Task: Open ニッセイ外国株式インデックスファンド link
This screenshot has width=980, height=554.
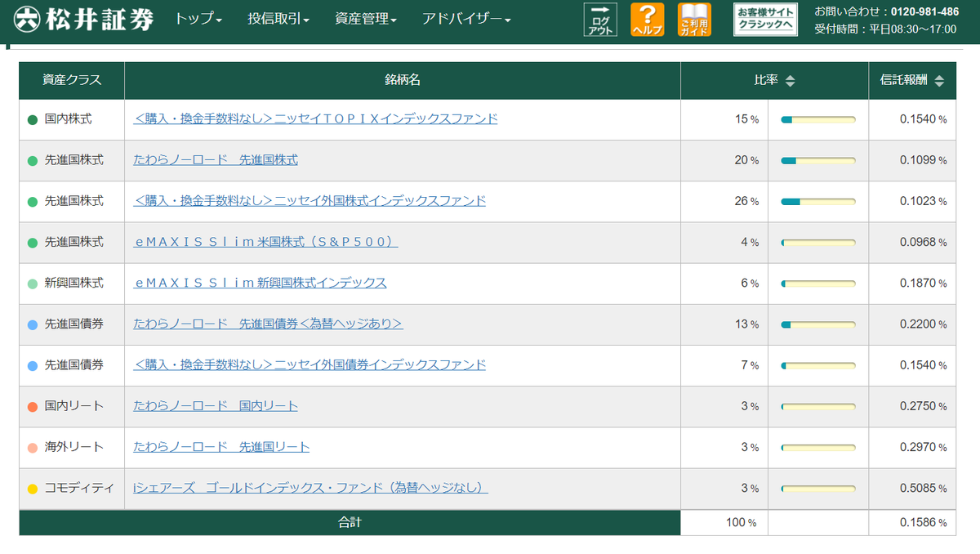Action: 310,201
